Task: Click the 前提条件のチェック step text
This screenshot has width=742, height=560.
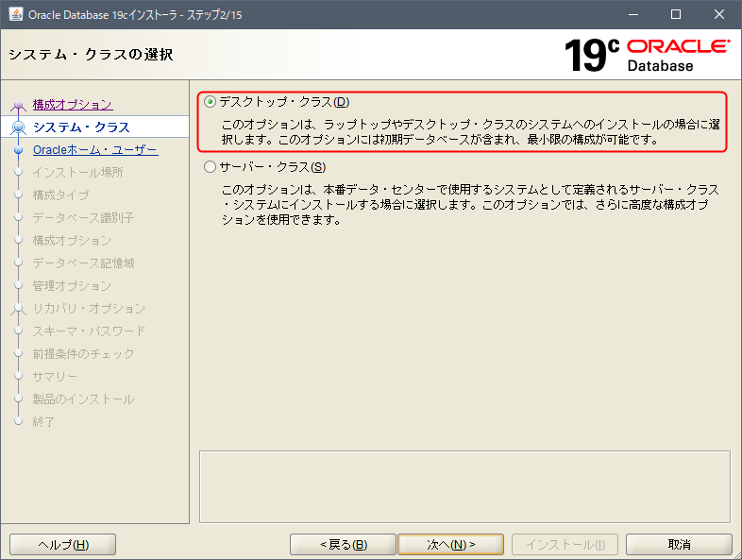Action: pyautogui.click(x=83, y=353)
